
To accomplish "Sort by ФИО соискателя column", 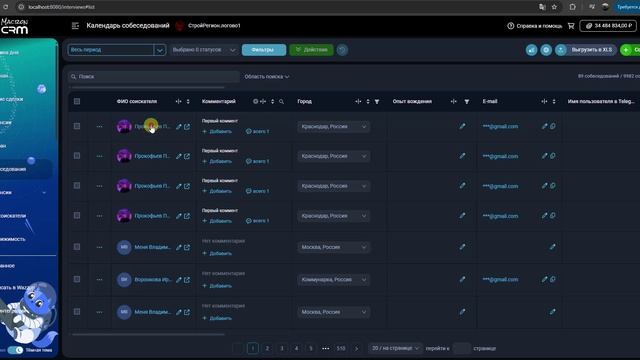I will pyautogui.click(x=188, y=101).
